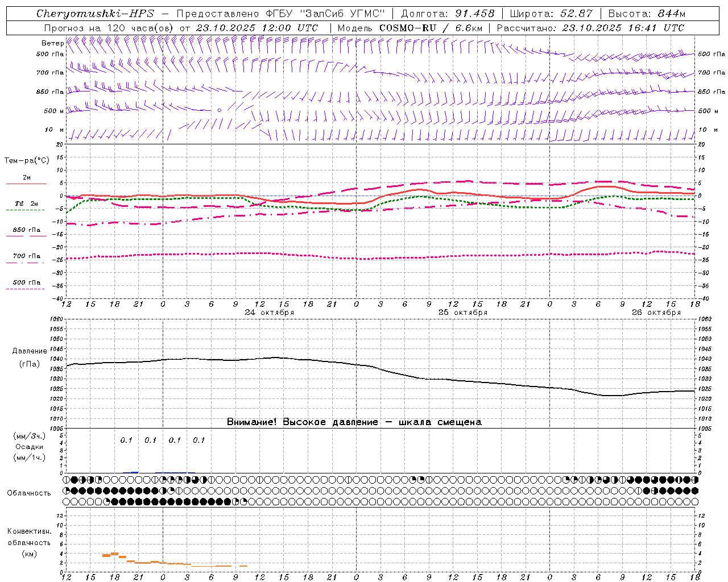
Task: Select left 700 гПа wind level label
Action: 50,73
